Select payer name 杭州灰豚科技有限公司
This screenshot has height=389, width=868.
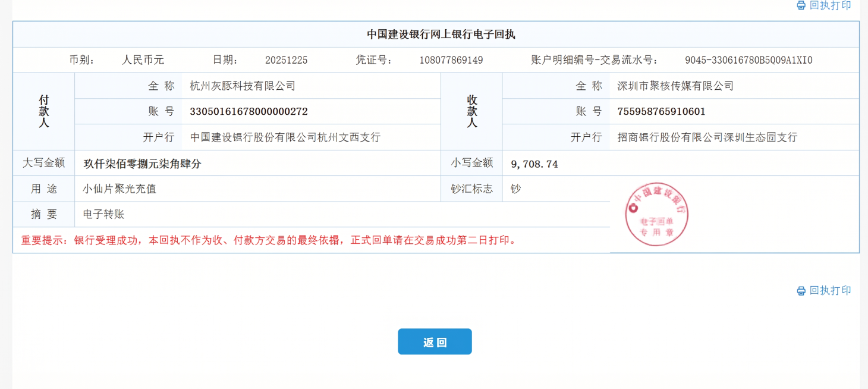pos(243,86)
